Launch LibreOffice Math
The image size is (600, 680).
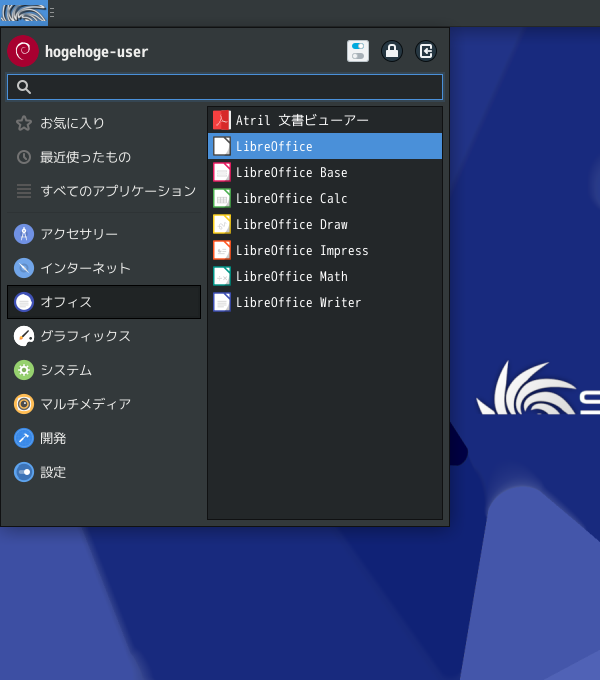[x=325, y=276]
